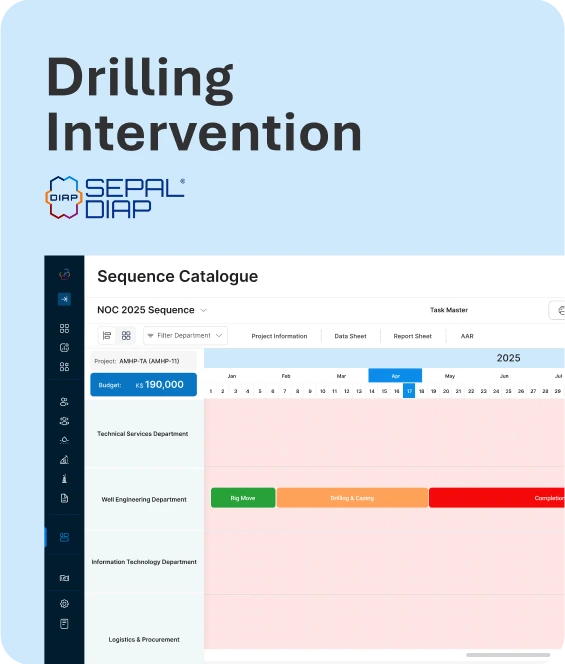The height and width of the screenshot is (664, 565).
Task: Open the Filter Department dropdown
Action: [x=186, y=336]
